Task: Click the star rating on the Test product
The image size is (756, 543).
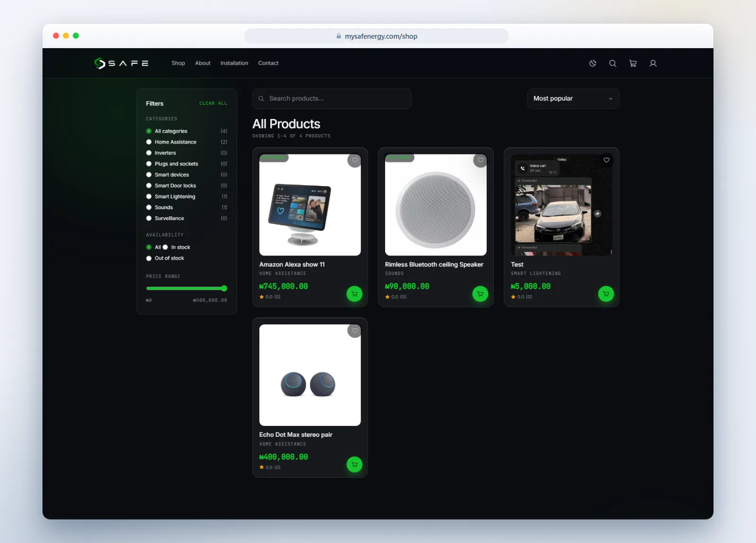Action: (521, 297)
